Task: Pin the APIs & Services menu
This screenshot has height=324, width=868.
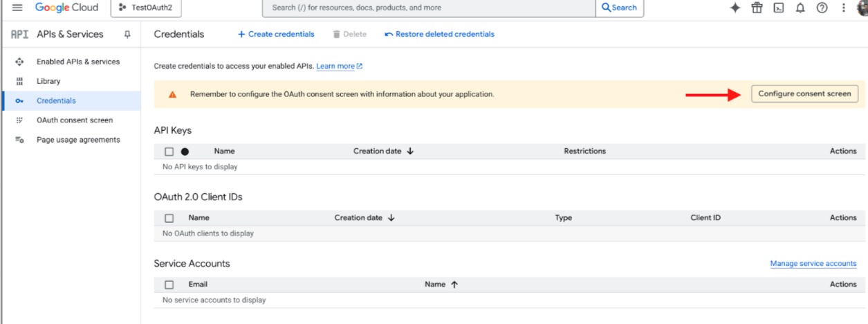Action: [x=127, y=35]
